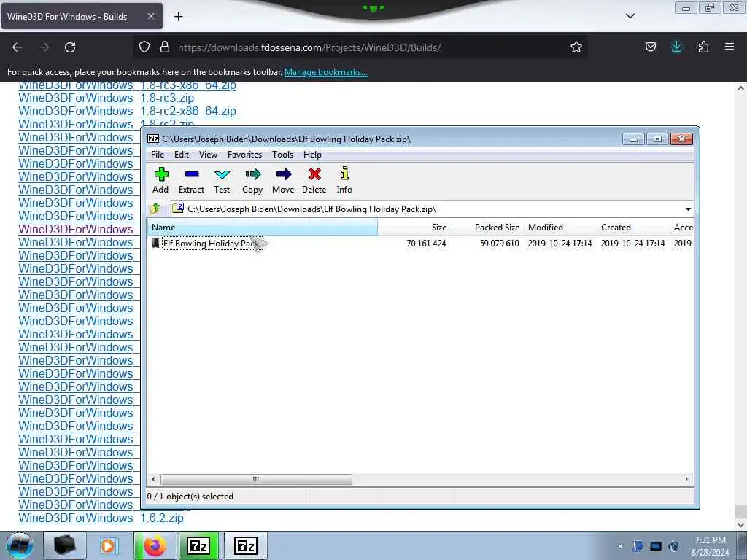
Task: Reload the Firefox page
Action: (x=70, y=47)
